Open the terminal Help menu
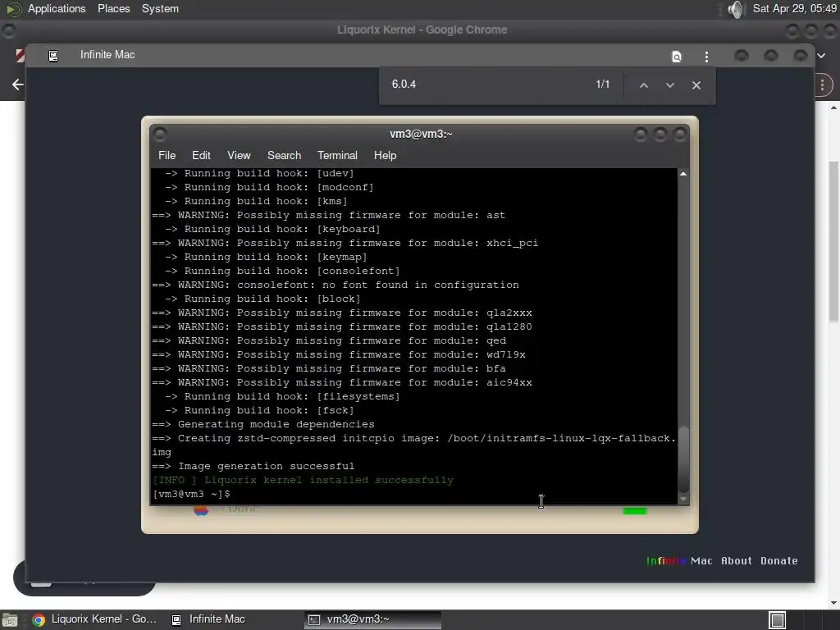This screenshot has height=630, width=840. click(386, 155)
